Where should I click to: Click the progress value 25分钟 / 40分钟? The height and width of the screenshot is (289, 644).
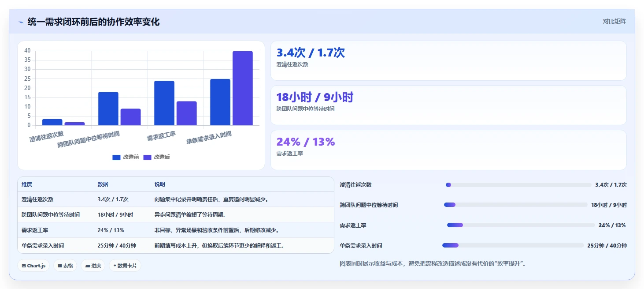(607, 245)
